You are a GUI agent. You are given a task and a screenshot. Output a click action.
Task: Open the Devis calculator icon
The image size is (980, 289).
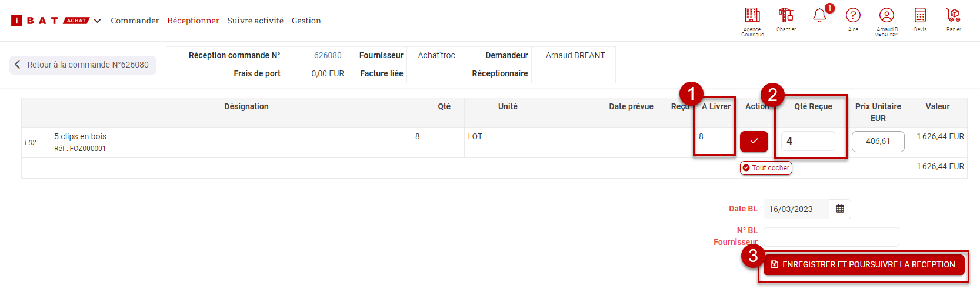(x=920, y=16)
